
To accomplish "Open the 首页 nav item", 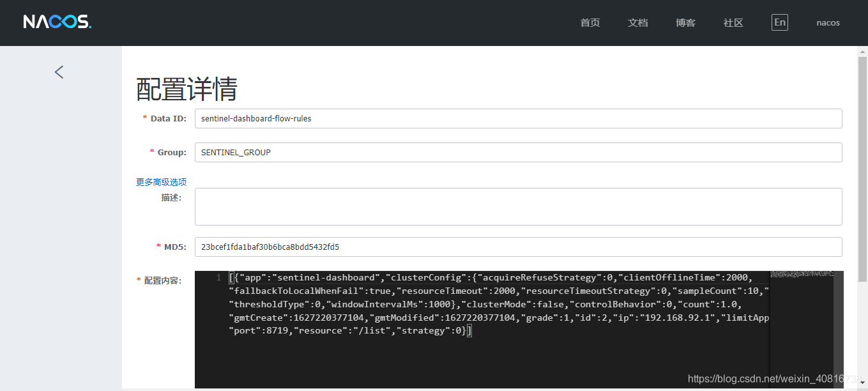I will (x=590, y=23).
